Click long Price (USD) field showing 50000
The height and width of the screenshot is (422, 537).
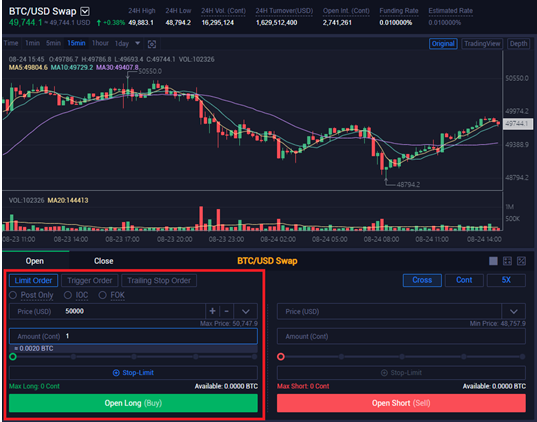107,311
